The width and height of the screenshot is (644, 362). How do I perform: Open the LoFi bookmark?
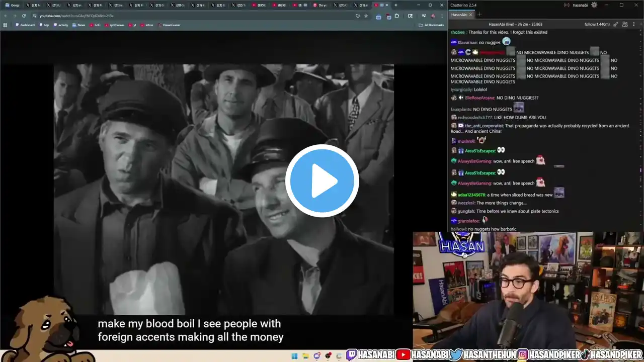point(95,25)
